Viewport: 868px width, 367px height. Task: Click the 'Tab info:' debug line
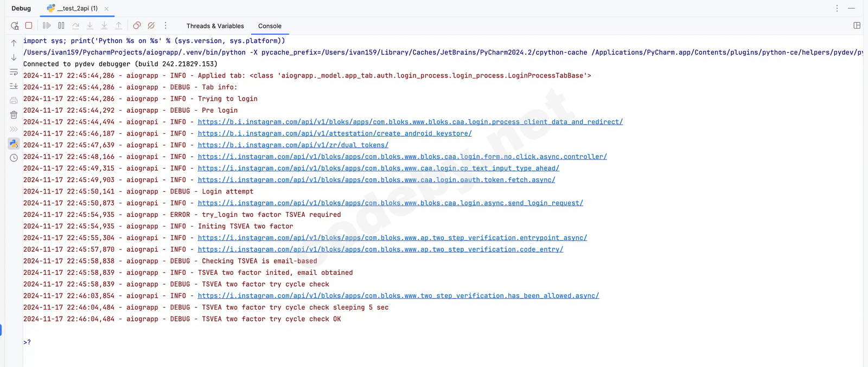(130, 87)
